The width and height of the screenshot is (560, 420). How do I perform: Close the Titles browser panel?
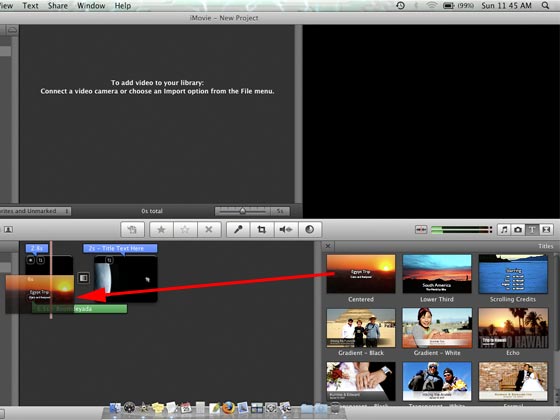[328, 246]
